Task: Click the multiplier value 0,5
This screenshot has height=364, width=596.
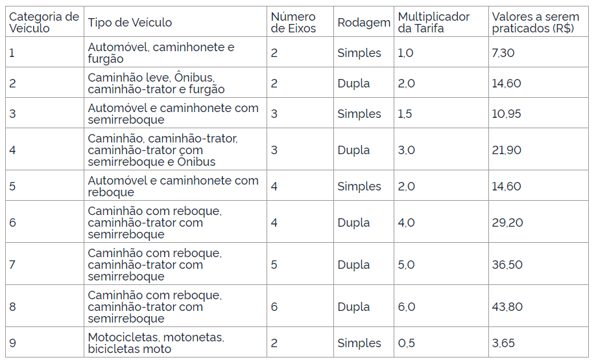Action: point(406,343)
